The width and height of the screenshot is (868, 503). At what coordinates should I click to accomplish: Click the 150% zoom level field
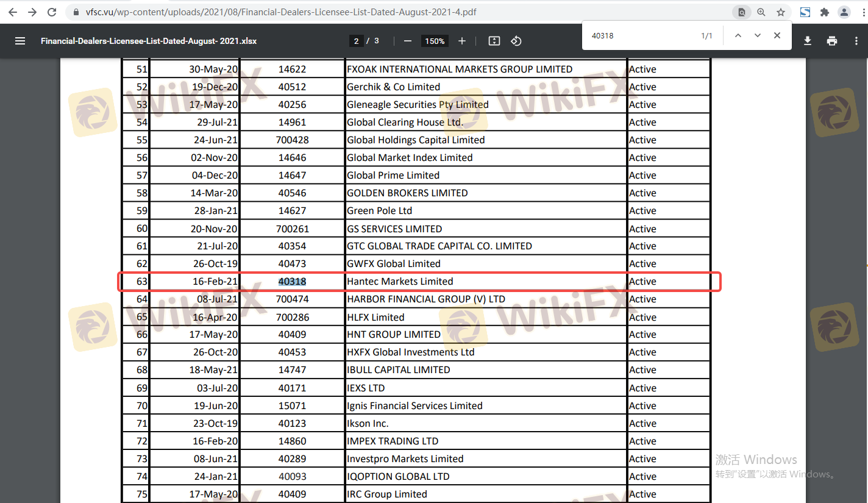[x=435, y=41]
